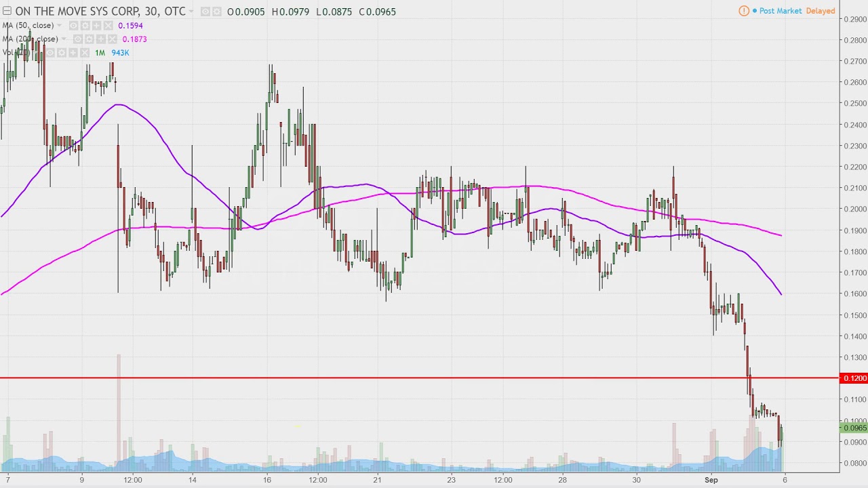Screen dimensions: 868x488
Task: Click plus icon on MA 50 row
Action: tap(96, 26)
